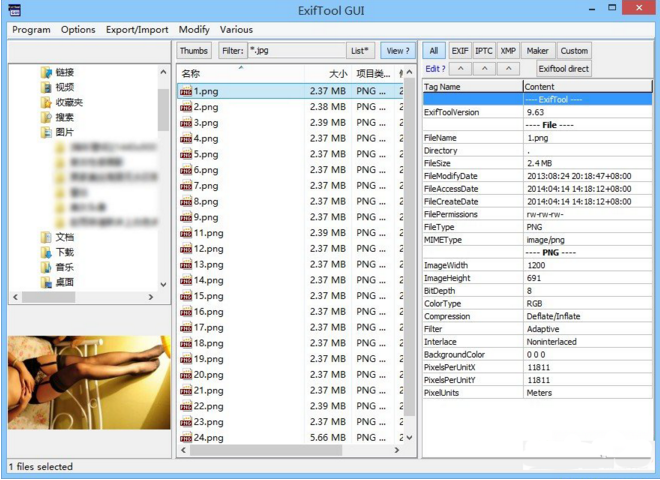Click the List* button

[360, 51]
